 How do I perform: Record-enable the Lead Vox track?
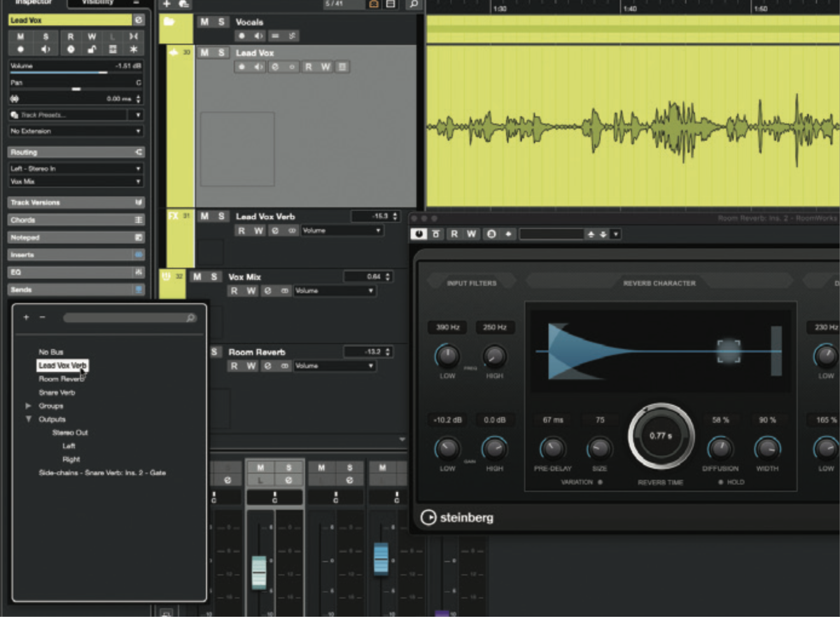coord(242,67)
